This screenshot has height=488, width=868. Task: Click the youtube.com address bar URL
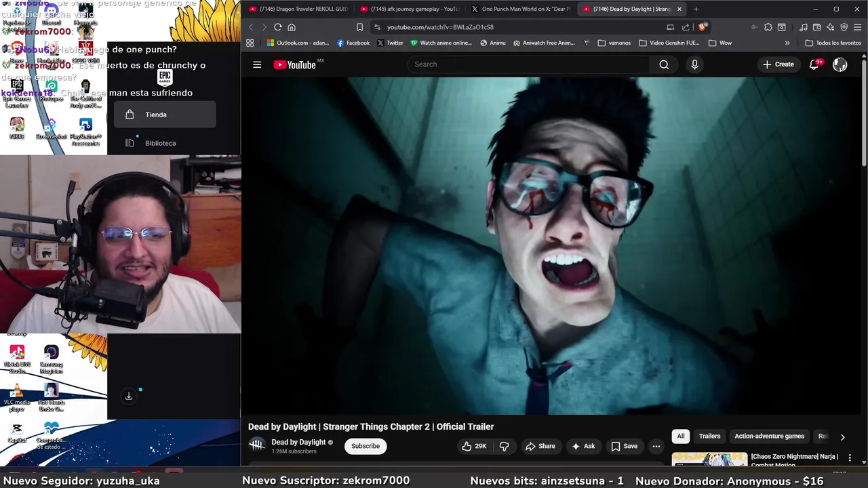click(x=440, y=27)
